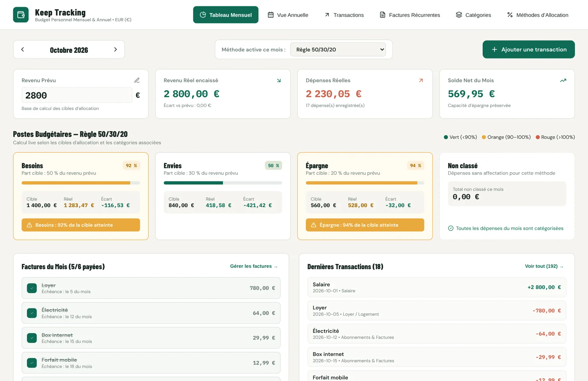This screenshot has width=588, height=381.
Task: Click the percent icon in Méthodes d'Allocation
Action: coord(510,15)
